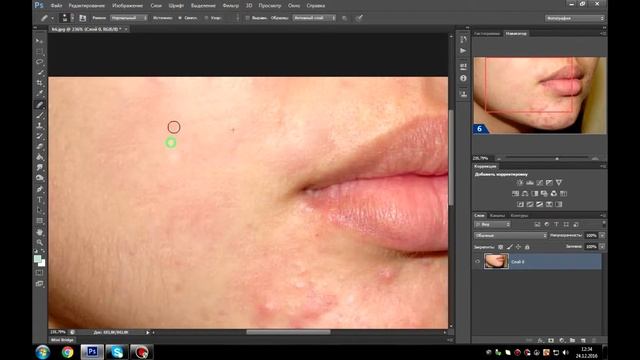Select the Shape tool

click(39, 221)
